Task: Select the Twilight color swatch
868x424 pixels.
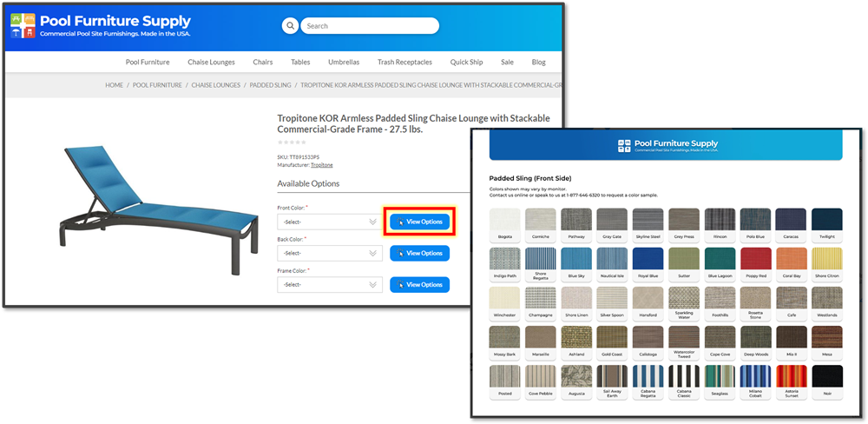Action: (827, 225)
